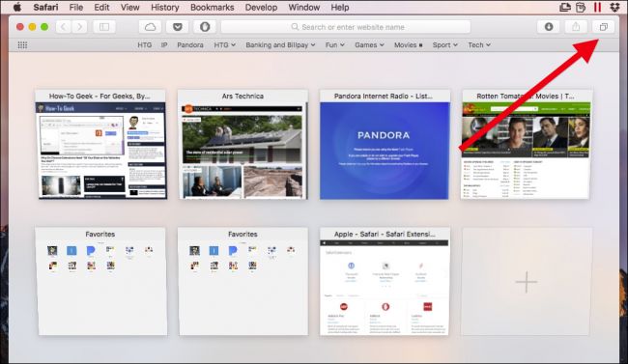
Task: Open the Edit menu
Action: point(101,7)
